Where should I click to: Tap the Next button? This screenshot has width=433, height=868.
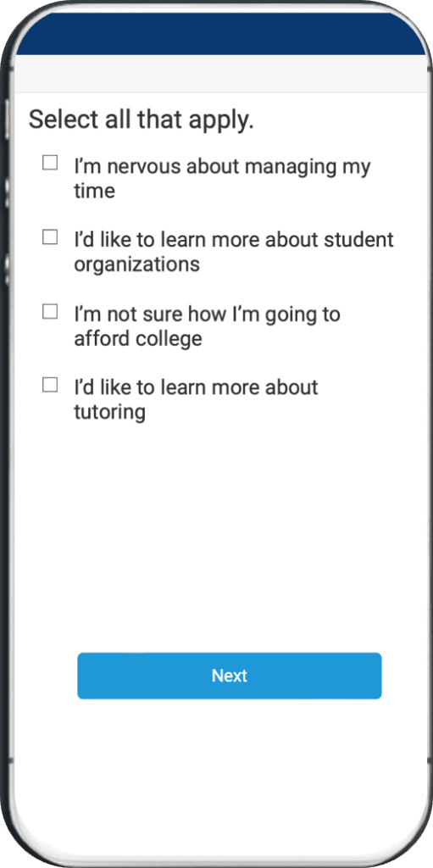230,676
